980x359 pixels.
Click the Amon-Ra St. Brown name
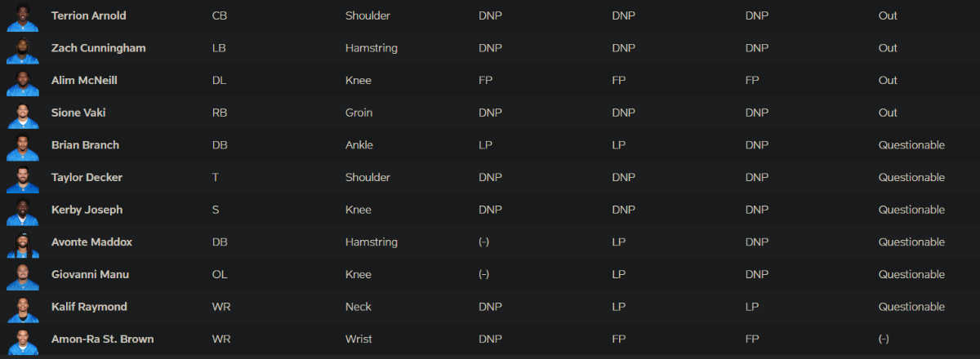pyautogui.click(x=102, y=339)
